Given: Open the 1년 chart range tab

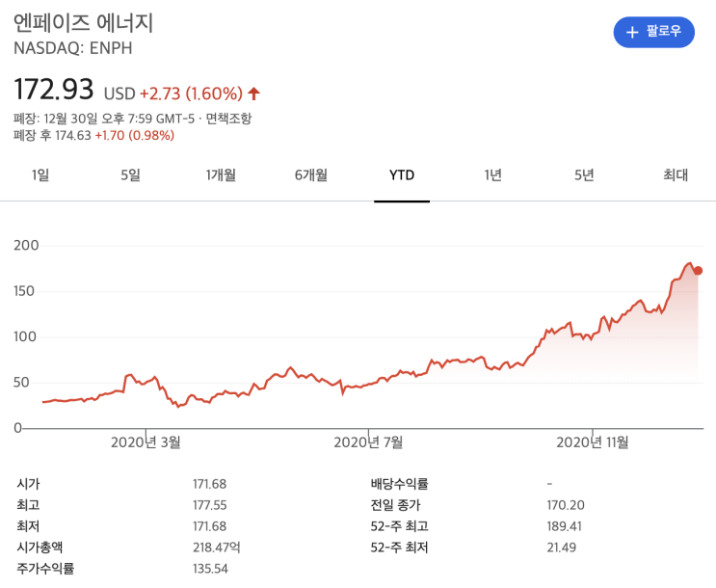Looking at the screenshot, I should (x=492, y=175).
